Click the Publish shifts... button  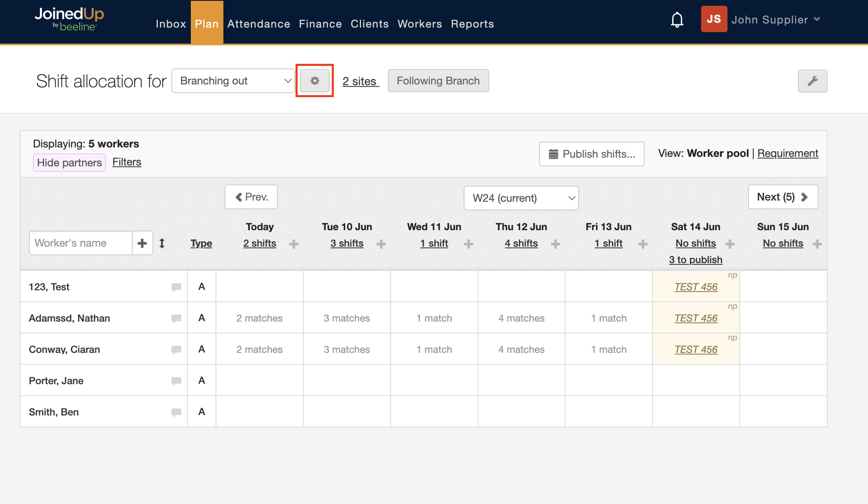(591, 154)
